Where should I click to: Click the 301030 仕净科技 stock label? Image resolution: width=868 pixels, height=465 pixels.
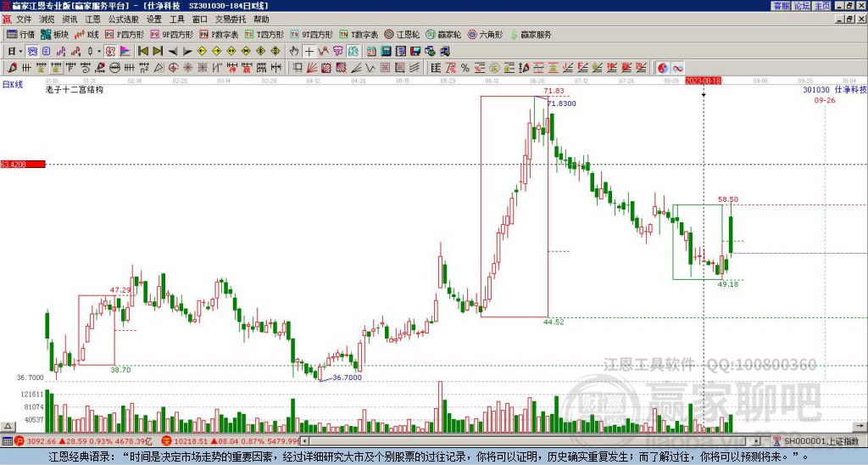click(835, 89)
